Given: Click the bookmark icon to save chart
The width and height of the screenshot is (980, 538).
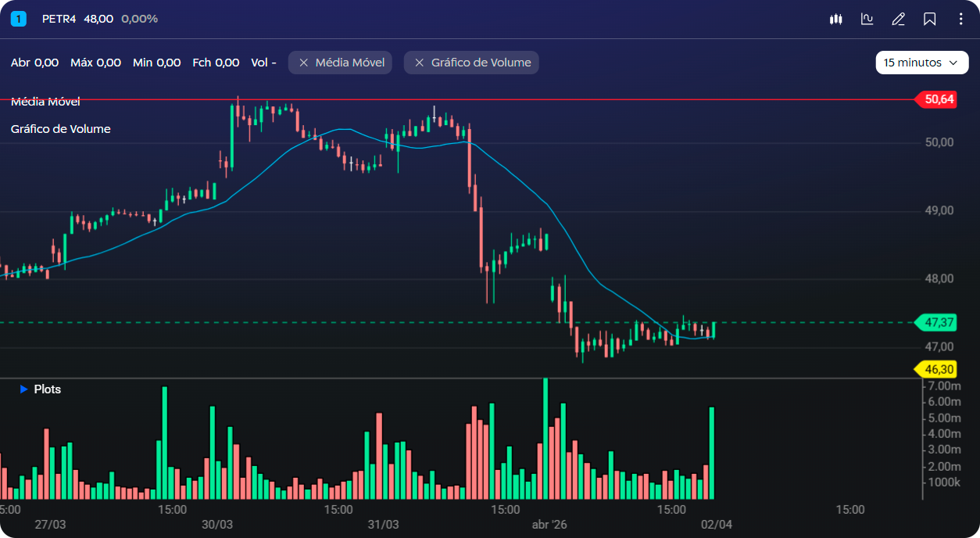Looking at the screenshot, I should pyautogui.click(x=929, y=19).
